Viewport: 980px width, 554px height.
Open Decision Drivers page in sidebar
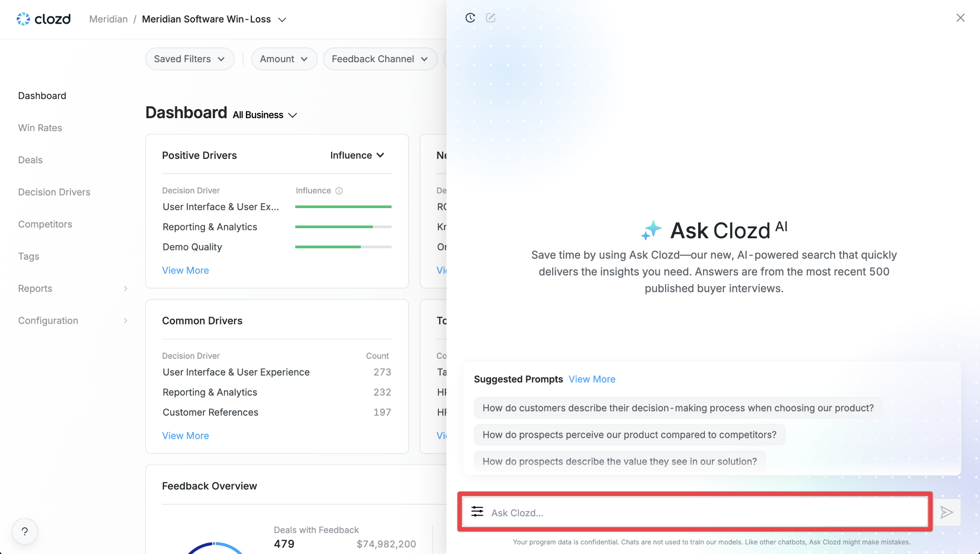(54, 192)
